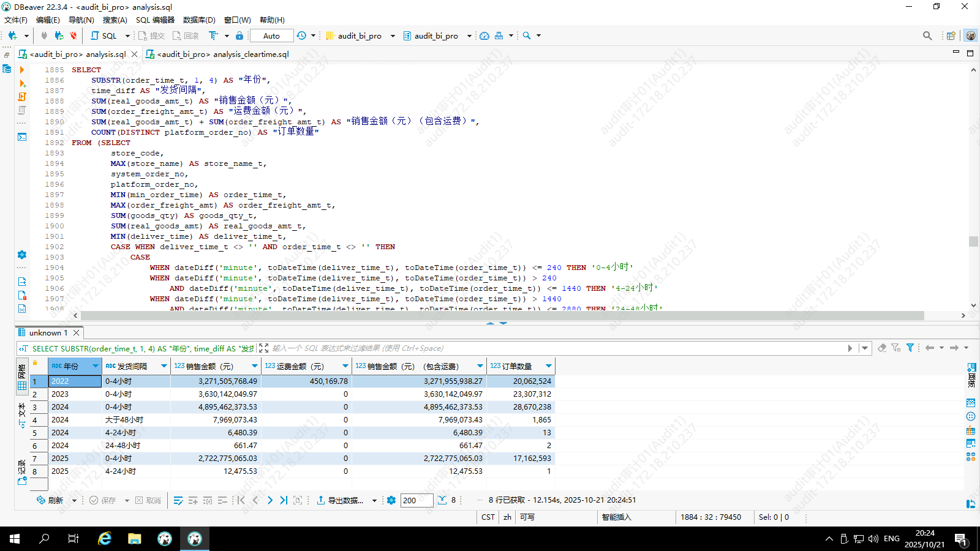Screen dimensions: 980x551
Task: Open the 年份 column header dropdown
Action: (95, 366)
